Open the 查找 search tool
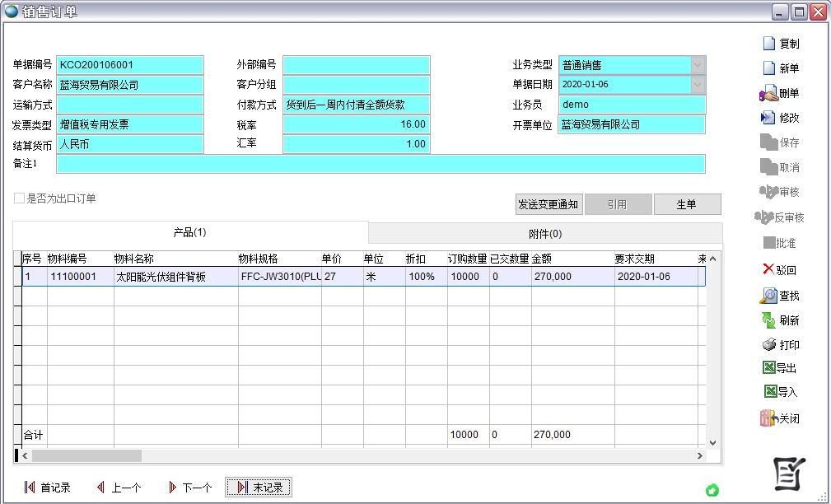 point(768,296)
